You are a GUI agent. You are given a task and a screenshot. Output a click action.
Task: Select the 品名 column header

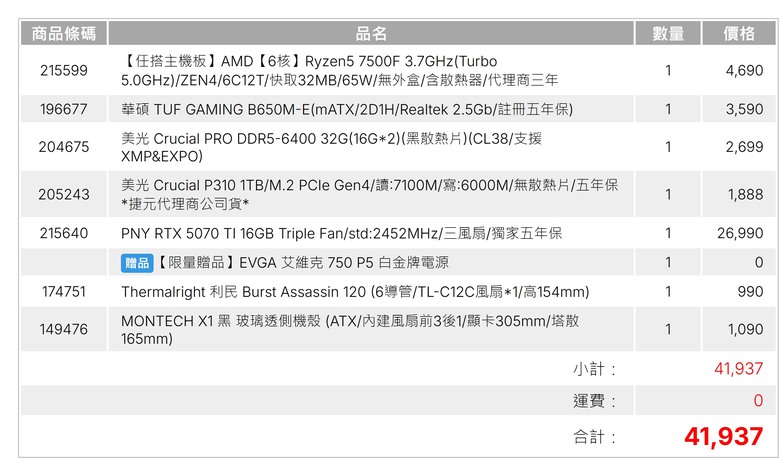(371, 33)
